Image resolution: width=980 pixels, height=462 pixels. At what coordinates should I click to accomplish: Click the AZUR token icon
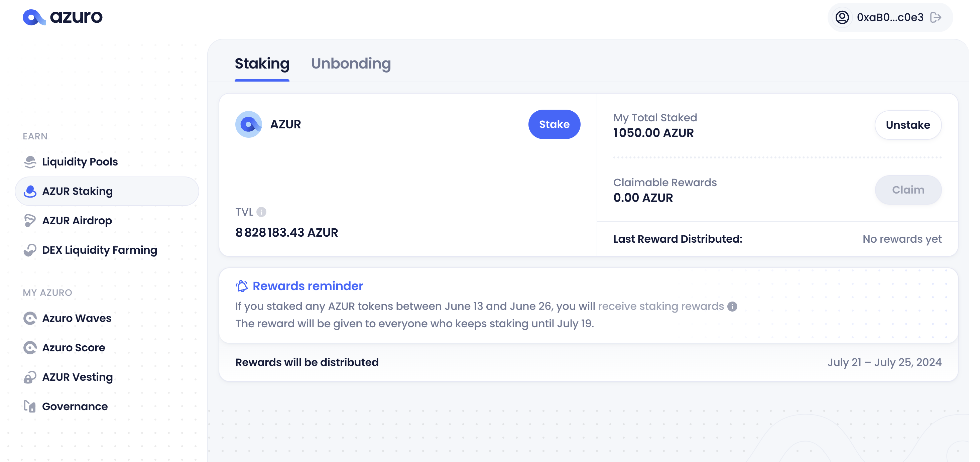(249, 124)
